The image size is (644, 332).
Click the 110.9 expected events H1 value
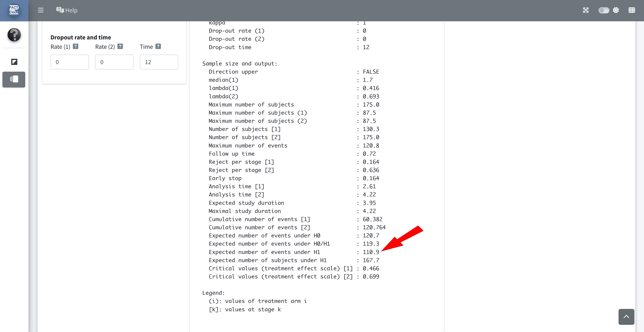pyautogui.click(x=371, y=252)
